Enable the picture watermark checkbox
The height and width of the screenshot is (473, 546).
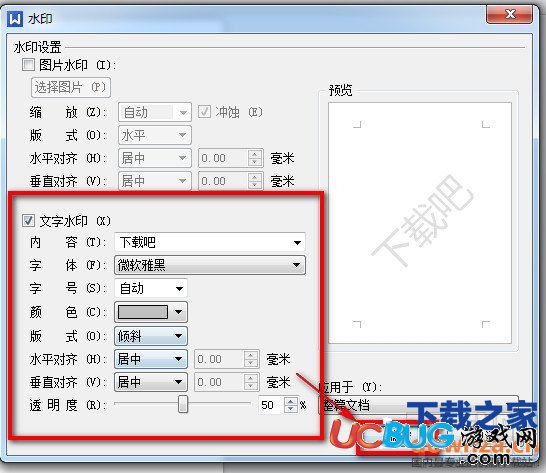tap(28, 65)
